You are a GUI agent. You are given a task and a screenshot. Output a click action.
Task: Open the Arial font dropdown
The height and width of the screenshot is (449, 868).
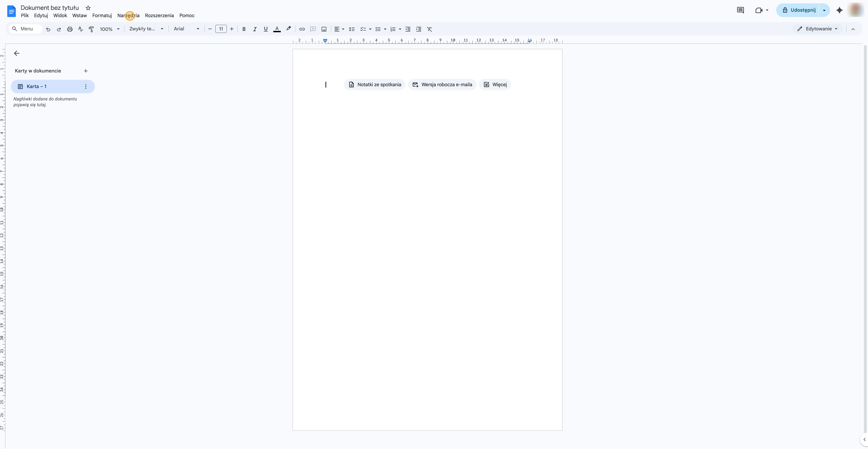coord(186,29)
